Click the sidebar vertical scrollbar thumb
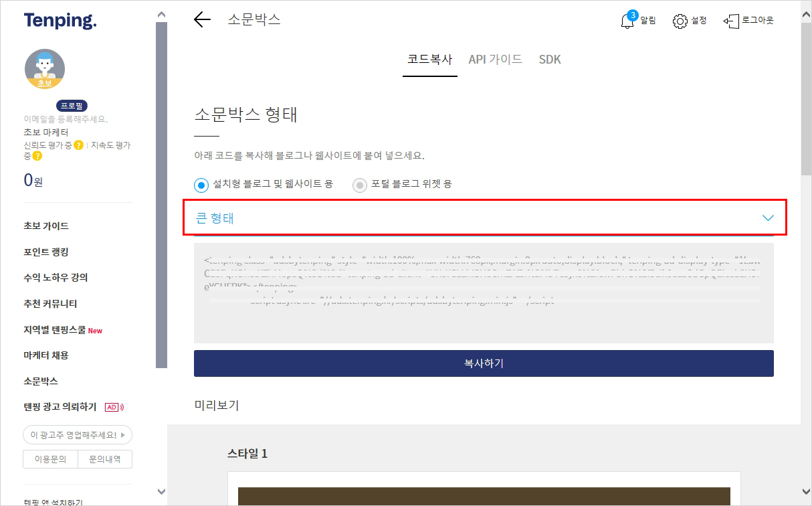Screen dimensions: 812x506 point(161,195)
